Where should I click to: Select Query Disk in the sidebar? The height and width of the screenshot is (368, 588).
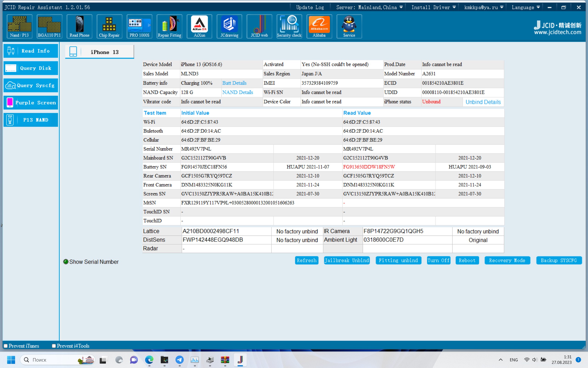click(x=31, y=68)
